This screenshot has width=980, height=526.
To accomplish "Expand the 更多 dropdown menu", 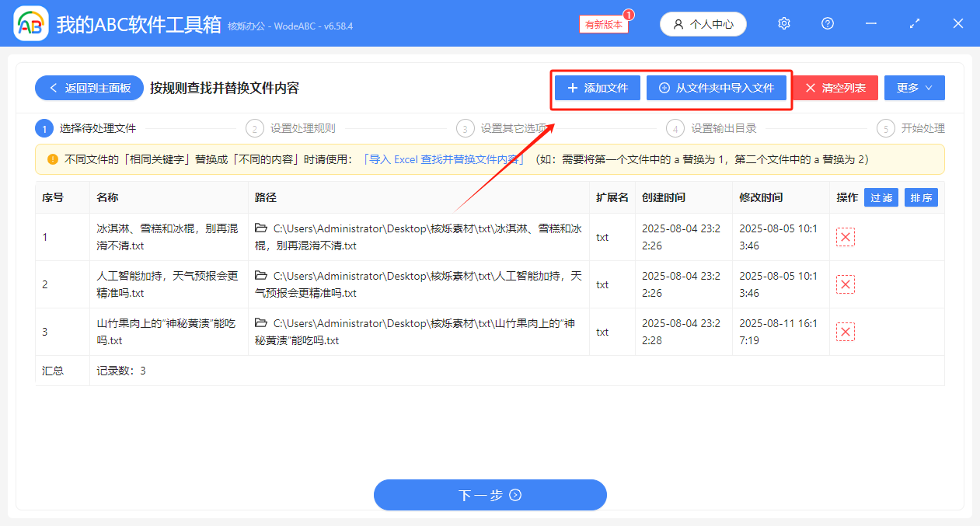I will point(914,88).
